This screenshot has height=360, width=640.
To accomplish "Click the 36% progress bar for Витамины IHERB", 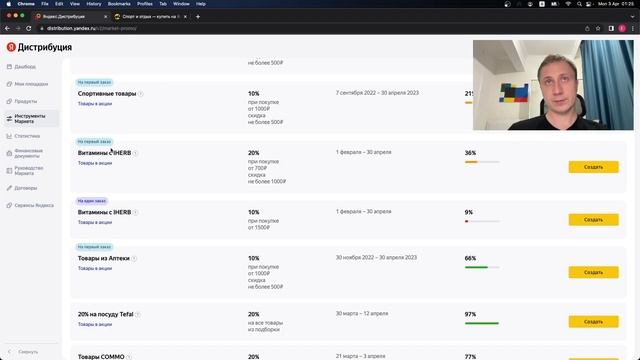I will [482, 162].
